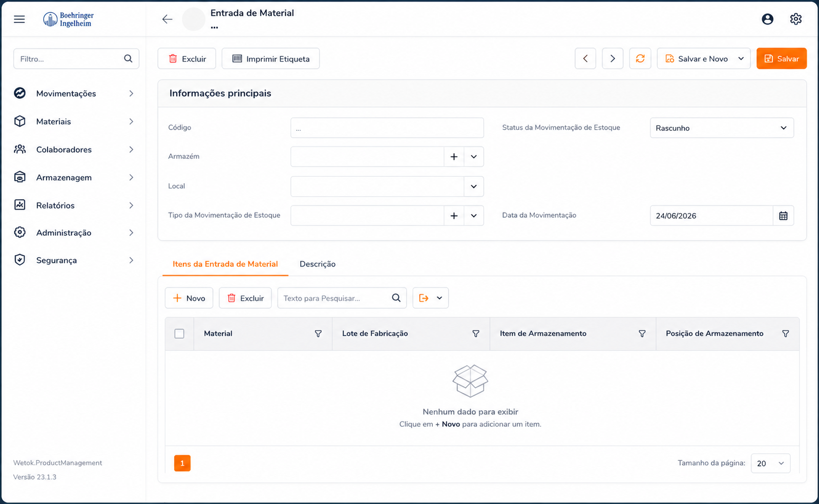Screen dimensions: 819x504
Task: Open Armazenagem in the sidebar
Action: tap(74, 177)
